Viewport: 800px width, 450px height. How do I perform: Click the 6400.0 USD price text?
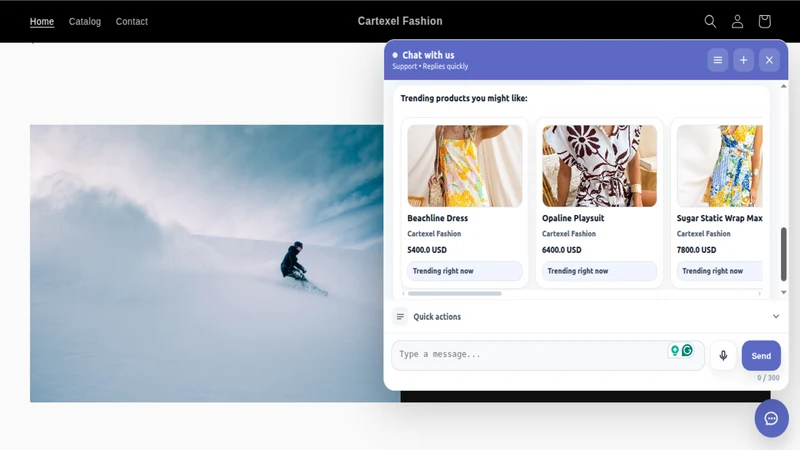click(x=562, y=250)
